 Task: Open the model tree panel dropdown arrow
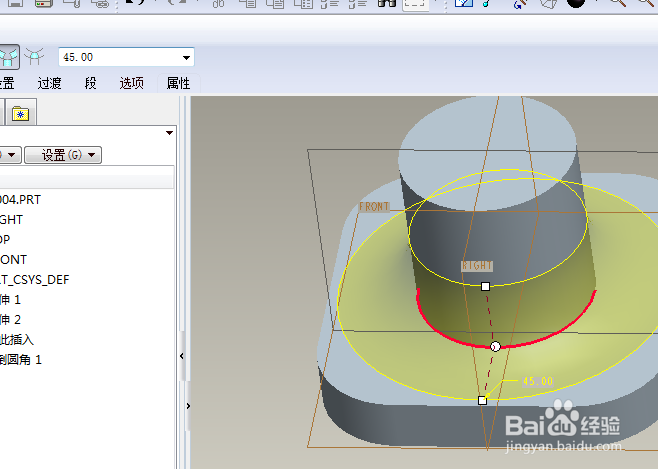[170, 133]
